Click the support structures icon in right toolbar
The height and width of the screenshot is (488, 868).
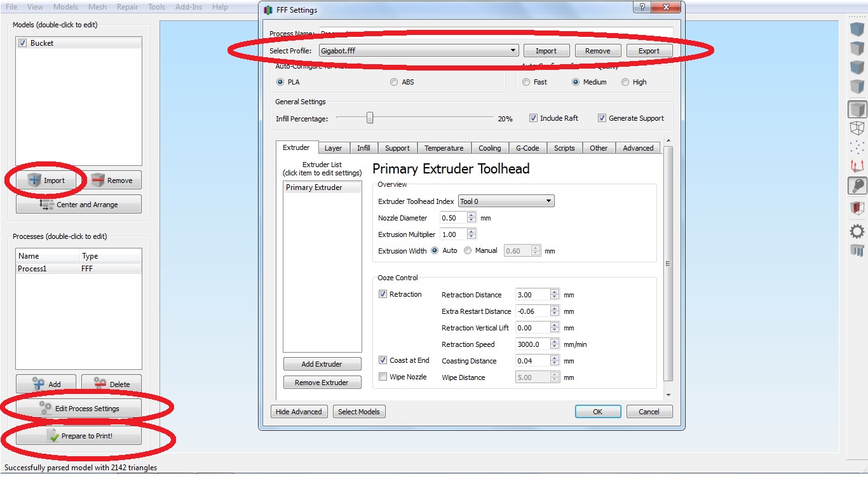pos(857,250)
